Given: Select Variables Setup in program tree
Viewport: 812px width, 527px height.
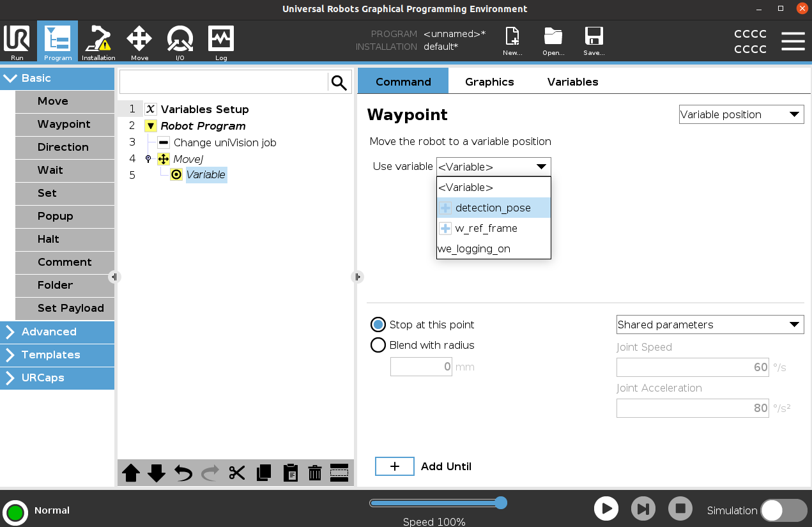Looking at the screenshot, I should (204, 109).
